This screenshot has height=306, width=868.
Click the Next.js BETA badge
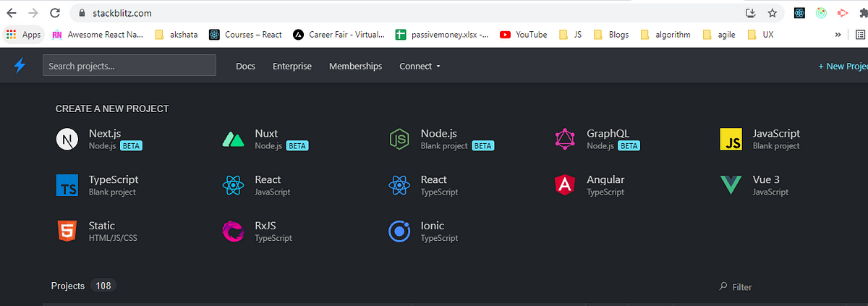[x=131, y=145]
